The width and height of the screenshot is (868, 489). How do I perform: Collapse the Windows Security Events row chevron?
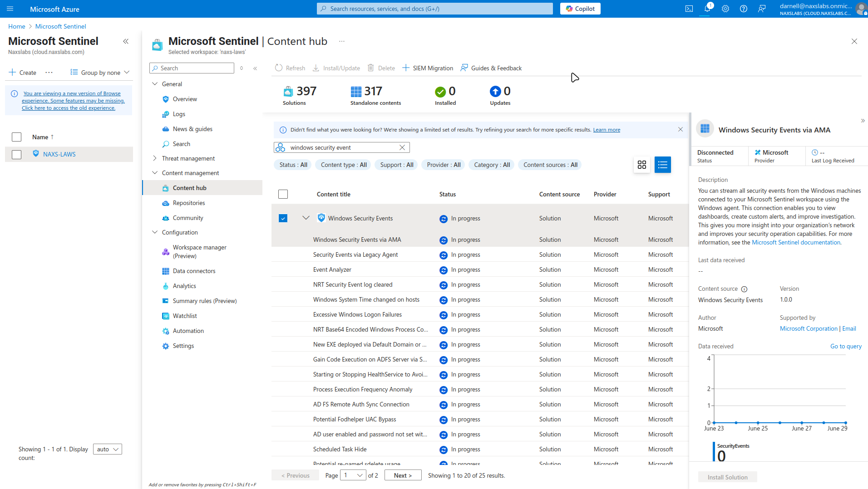306,218
